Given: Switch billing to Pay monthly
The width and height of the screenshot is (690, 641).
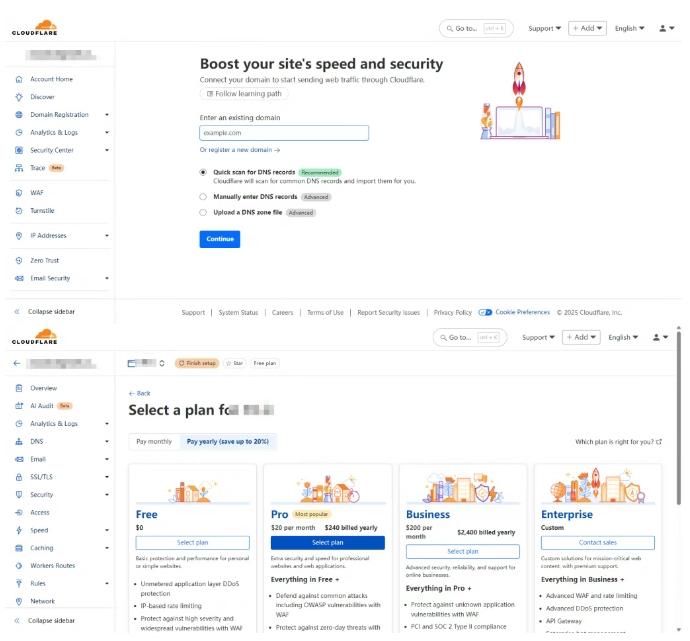Looking at the screenshot, I should tap(154, 442).
